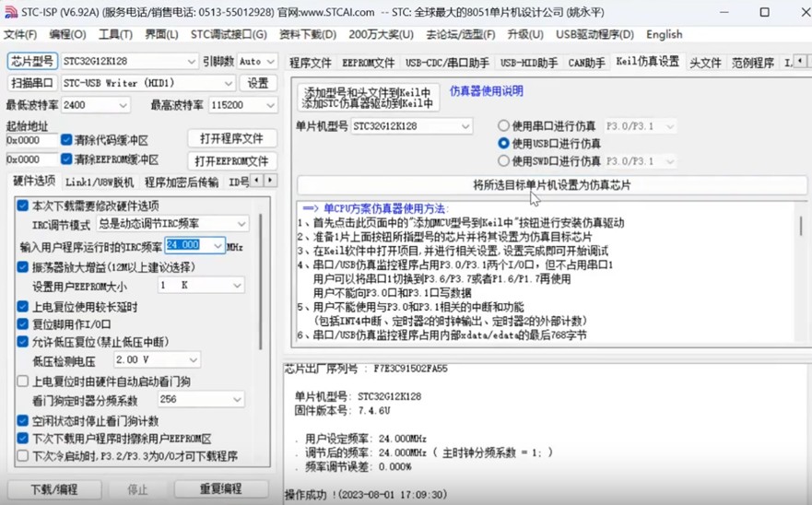Open the 仿真器使用说明 link
The height and width of the screenshot is (505, 812).
tap(487, 91)
